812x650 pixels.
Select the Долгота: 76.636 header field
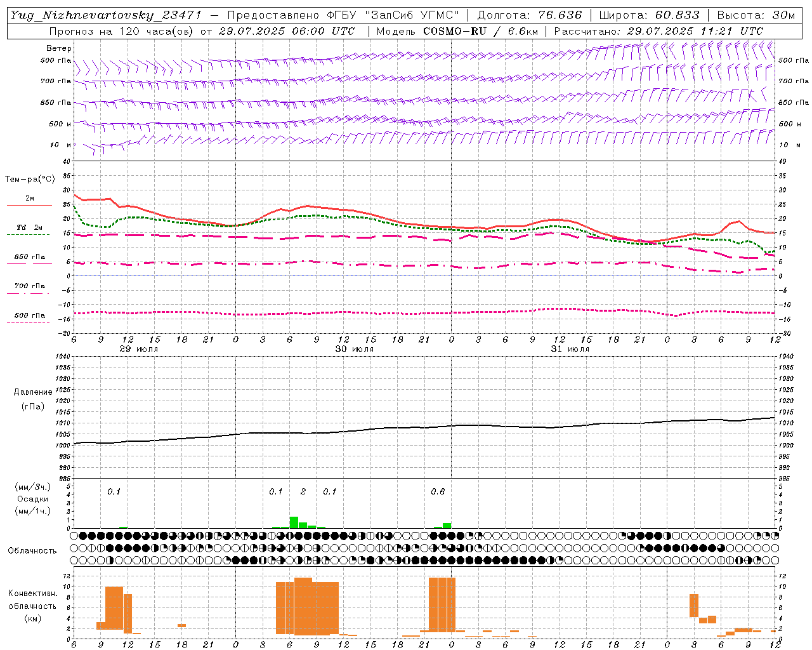point(529,15)
